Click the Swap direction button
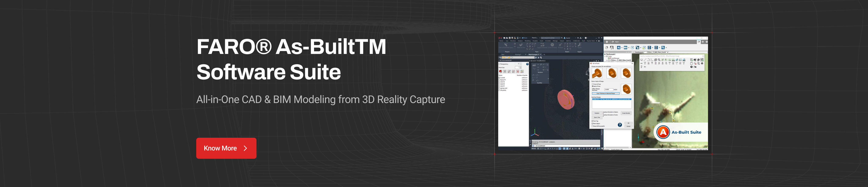Viewport: 868px width, 187px height. pyautogui.click(x=626, y=113)
